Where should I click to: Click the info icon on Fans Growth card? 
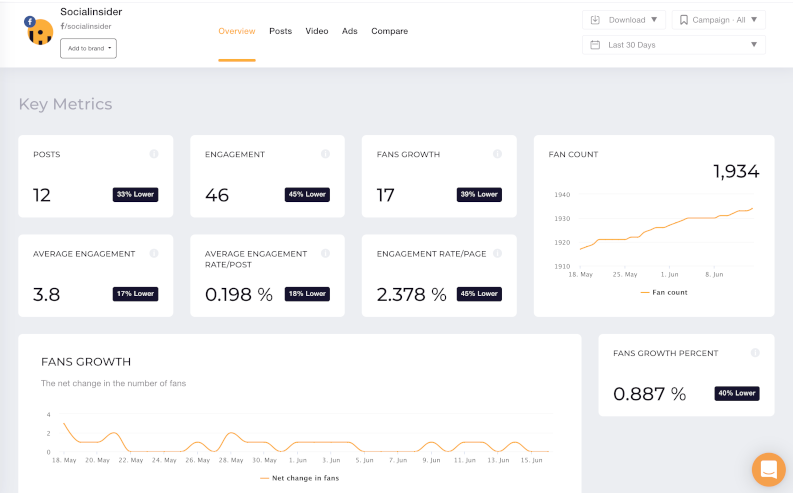coord(497,154)
